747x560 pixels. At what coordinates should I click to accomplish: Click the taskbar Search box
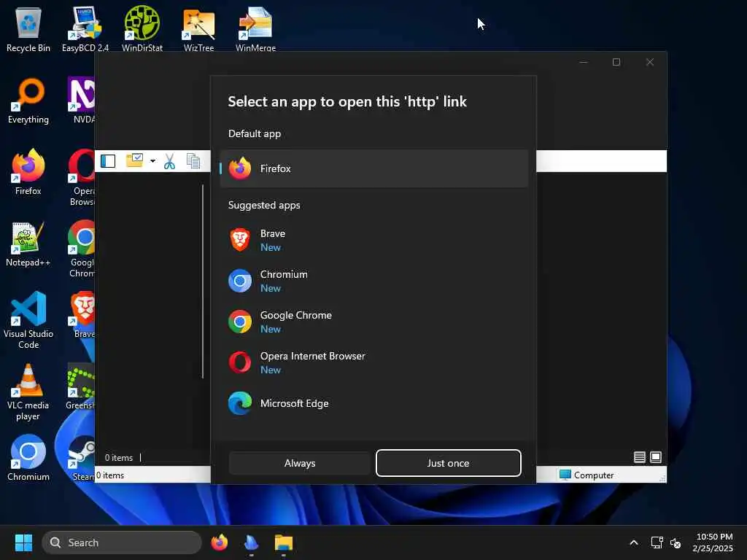coord(122,542)
